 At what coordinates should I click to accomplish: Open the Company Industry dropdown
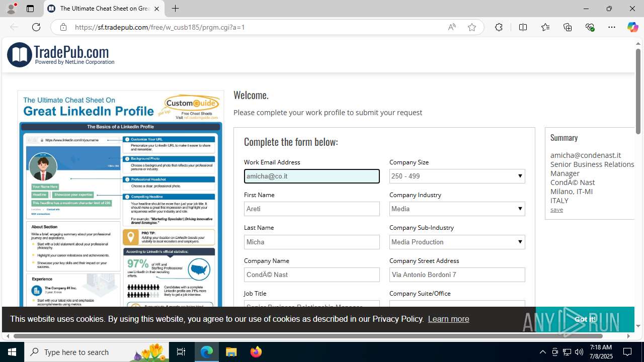[x=457, y=209]
